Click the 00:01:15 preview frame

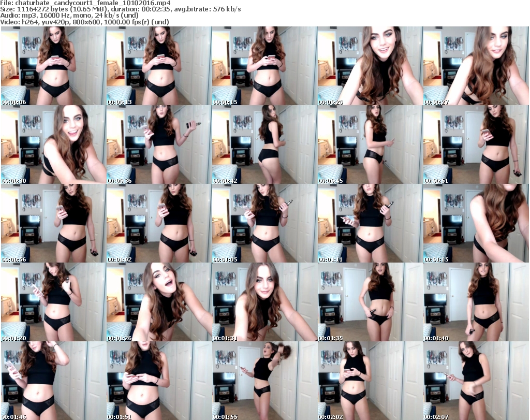476,223
